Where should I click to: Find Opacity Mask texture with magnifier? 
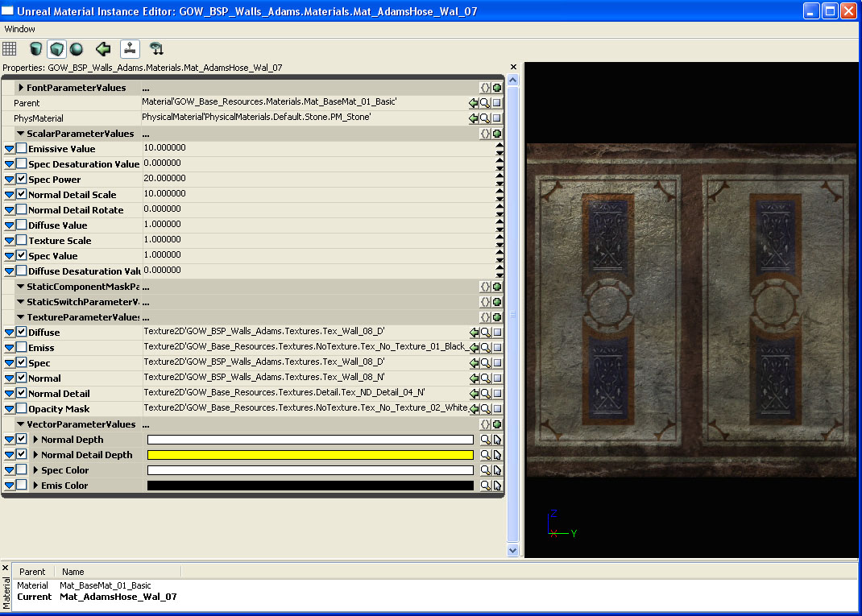tap(486, 409)
